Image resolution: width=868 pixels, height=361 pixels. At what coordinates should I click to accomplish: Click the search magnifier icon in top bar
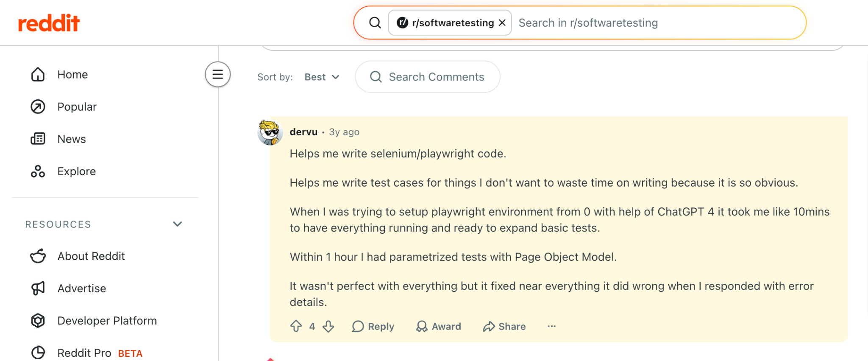375,22
